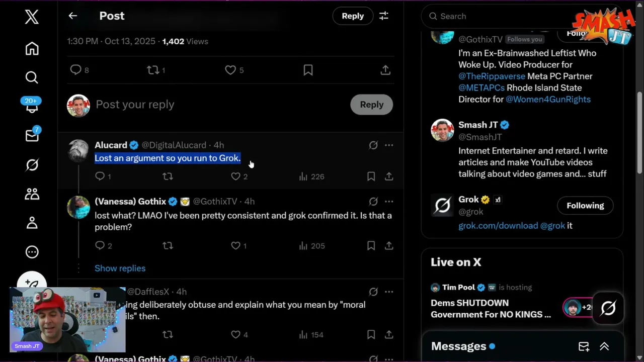Open Grok from the left sidebar
Screen dimensions: 644x362
[32, 164]
